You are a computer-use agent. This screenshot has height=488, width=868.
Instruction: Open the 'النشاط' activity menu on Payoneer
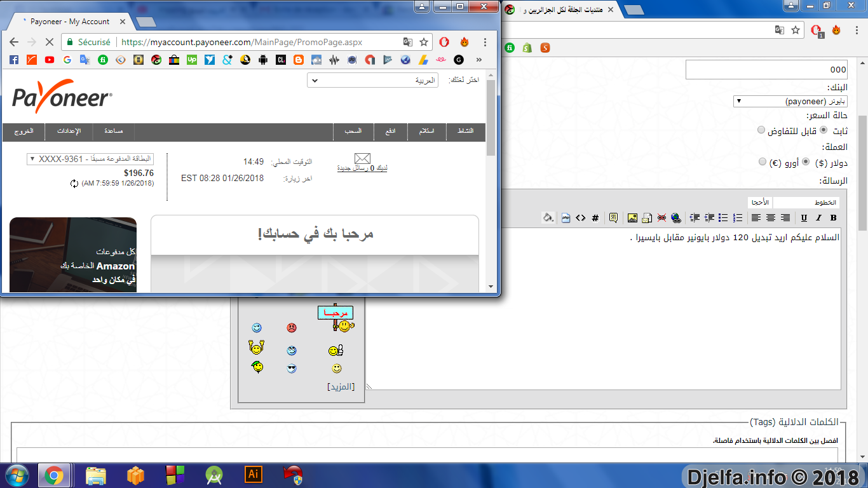coord(466,131)
